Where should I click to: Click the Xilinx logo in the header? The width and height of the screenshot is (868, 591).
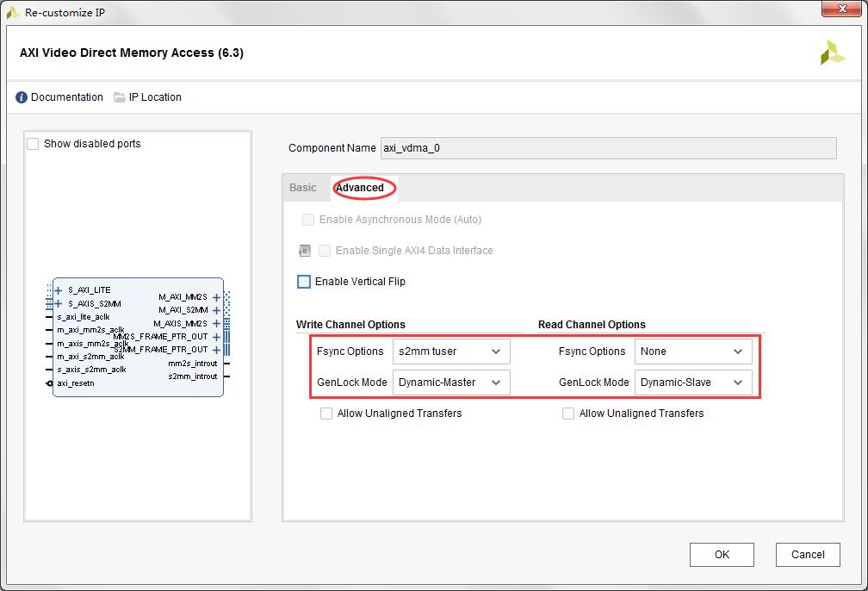pos(832,53)
